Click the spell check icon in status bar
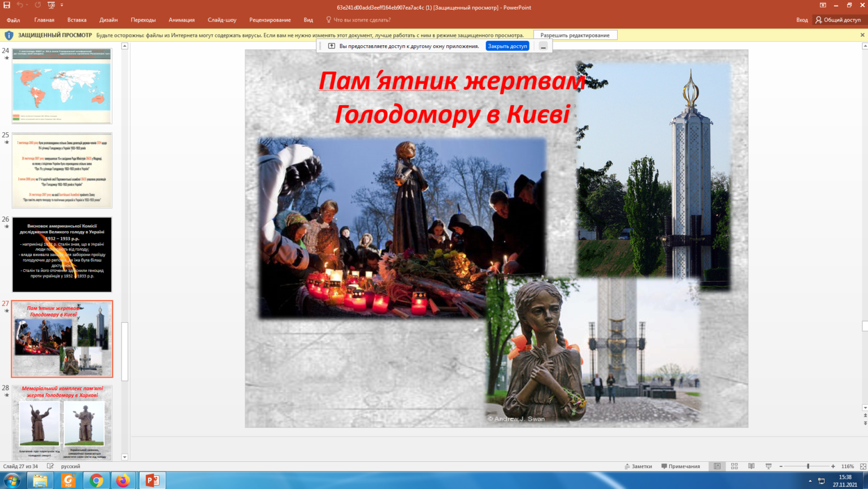This screenshot has height=489, width=868. coord(50,466)
